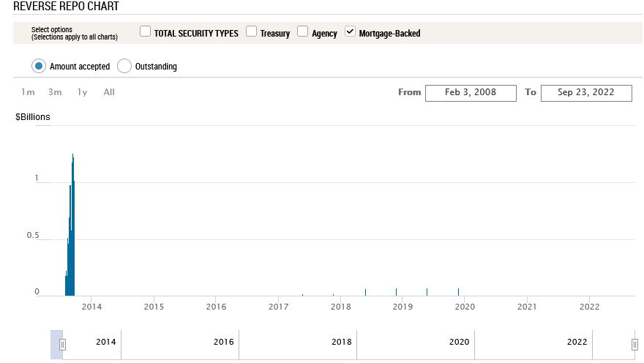The width and height of the screenshot is (644, 363).
Task: Switch the chart range to 1y
Action: tap(82, 92)
